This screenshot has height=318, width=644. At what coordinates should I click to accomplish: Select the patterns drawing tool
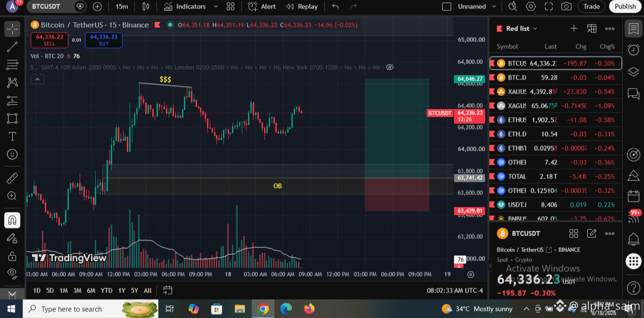(12, 82)
